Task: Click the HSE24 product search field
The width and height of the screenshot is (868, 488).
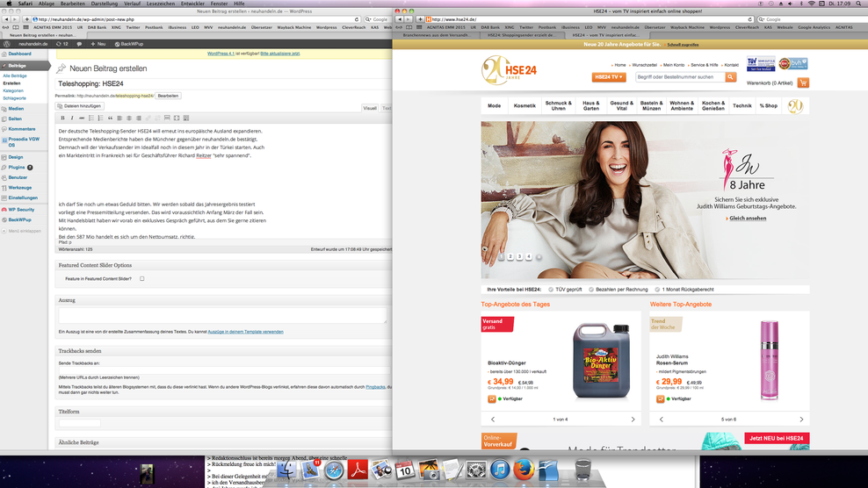Action: pyautogui.click(x=680, y=77)
